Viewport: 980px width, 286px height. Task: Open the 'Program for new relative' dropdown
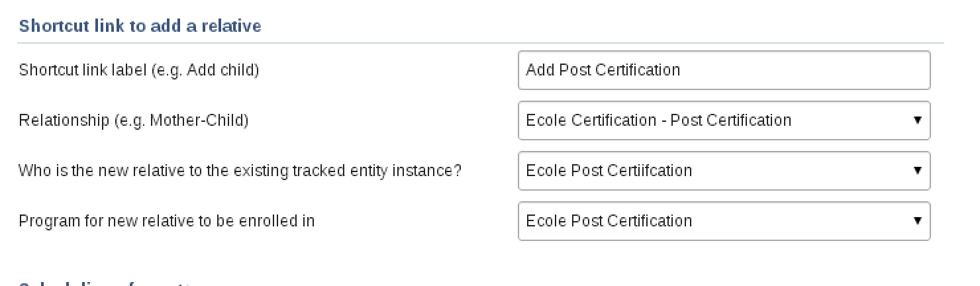coord(724,221)
